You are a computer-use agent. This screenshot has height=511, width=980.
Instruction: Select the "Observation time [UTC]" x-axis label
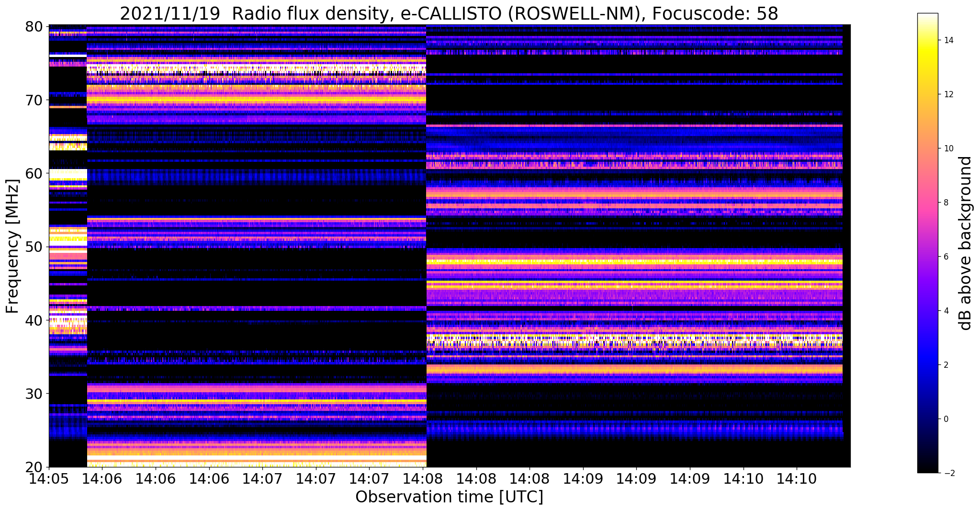(x=449, y=497)
